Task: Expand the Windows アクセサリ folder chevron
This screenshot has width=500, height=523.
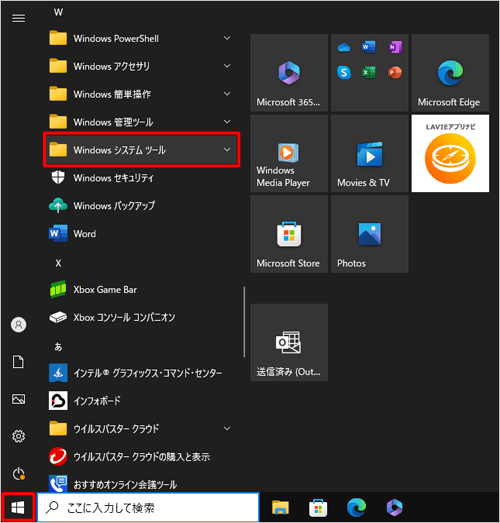Action: tap(227, 66)
